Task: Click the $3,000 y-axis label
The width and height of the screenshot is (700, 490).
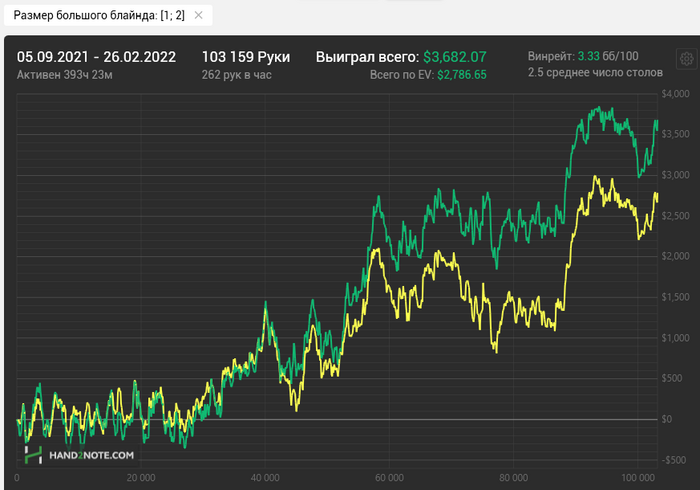Action: (x=675, y=175)
